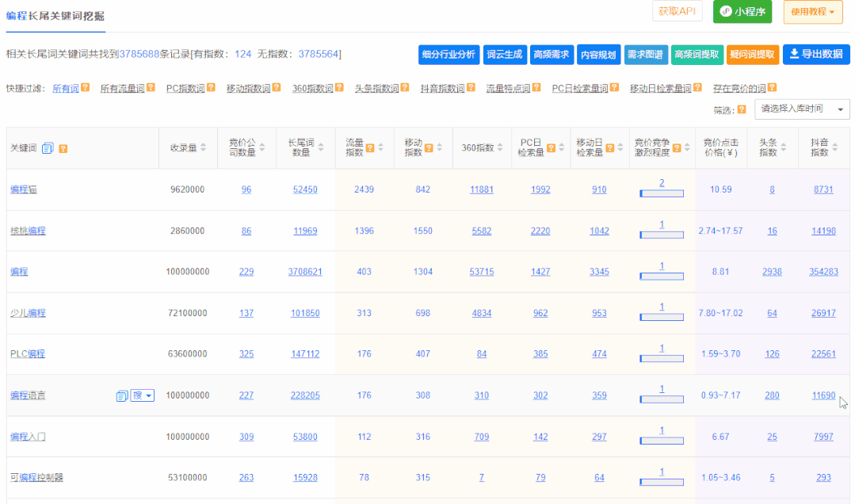The height and width of the screenshot is (504, 855).
Task: Click the help icon beside PC指数词
Action: pos(211,87)
